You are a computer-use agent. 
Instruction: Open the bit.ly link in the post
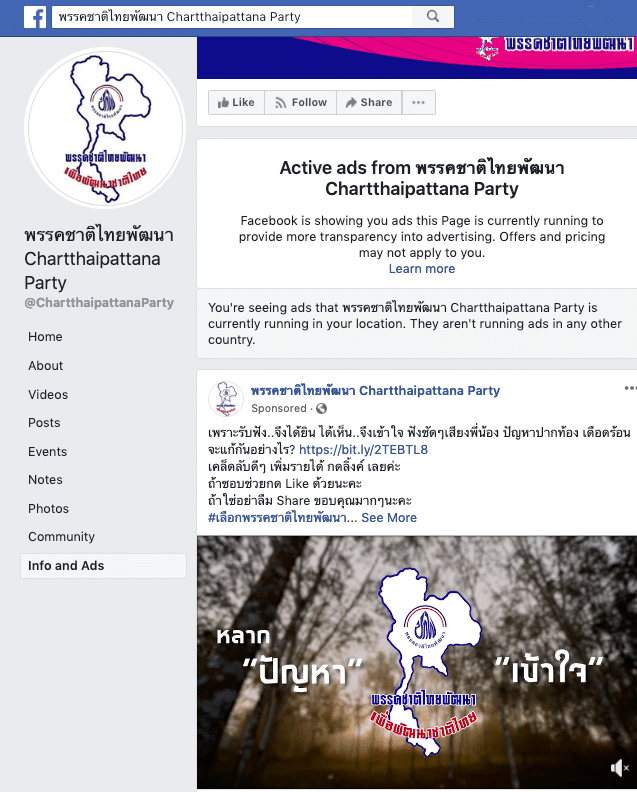click(x=363, y=450)
